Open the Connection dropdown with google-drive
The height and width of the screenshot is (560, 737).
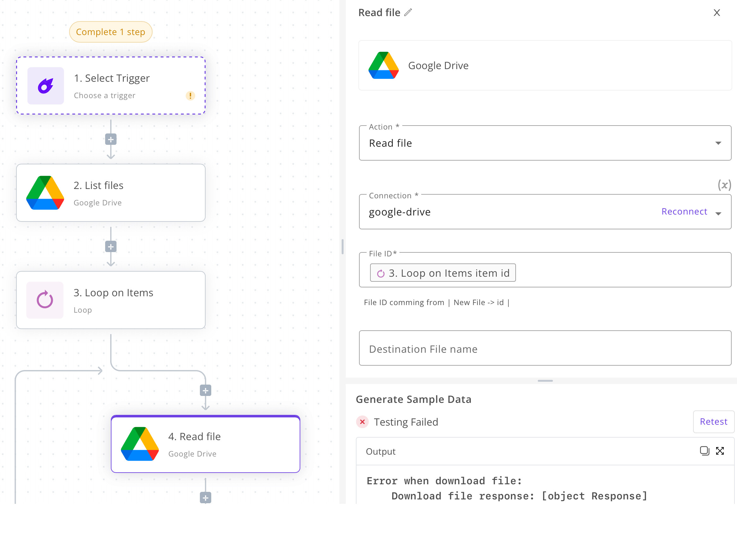point(545,212)
